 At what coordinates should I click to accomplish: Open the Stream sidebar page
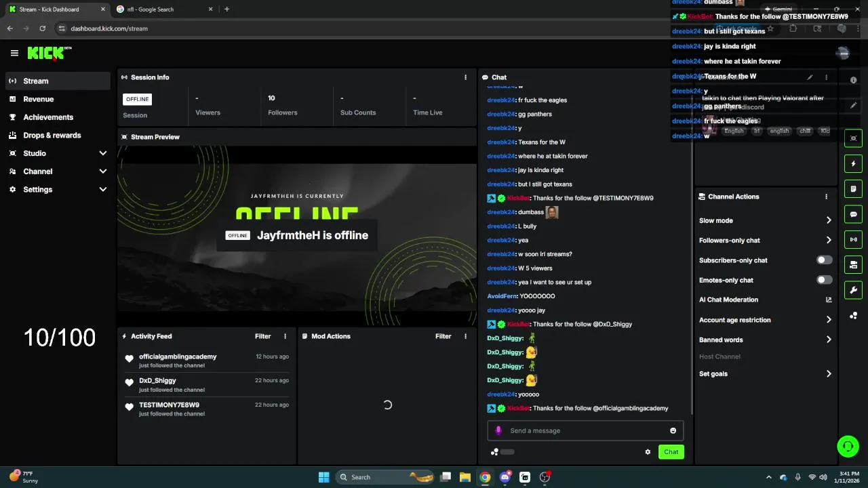(x=58, y=81)
